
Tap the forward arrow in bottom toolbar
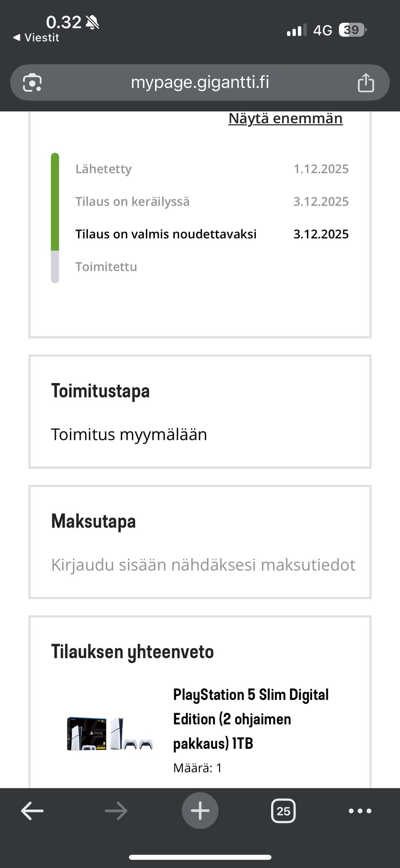pyautogui.click(x=116, y=811)
